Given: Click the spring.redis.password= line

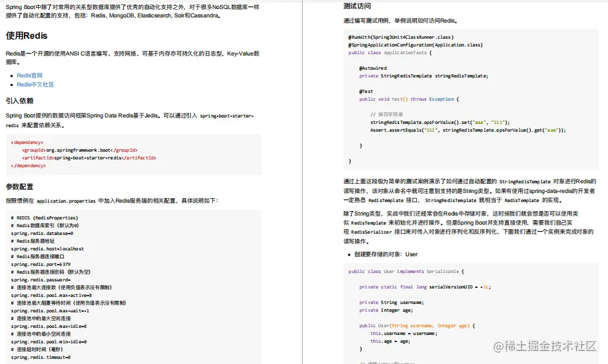Looking at the screenshot, I should (41, 280).
